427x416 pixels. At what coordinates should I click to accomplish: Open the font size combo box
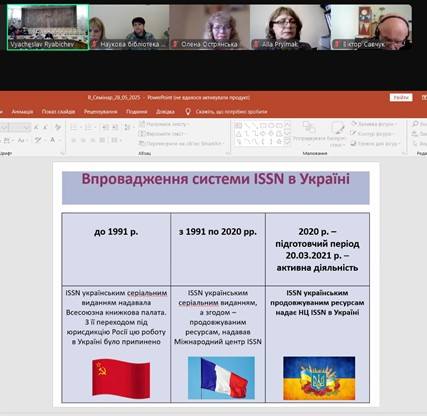pos(19,127)
